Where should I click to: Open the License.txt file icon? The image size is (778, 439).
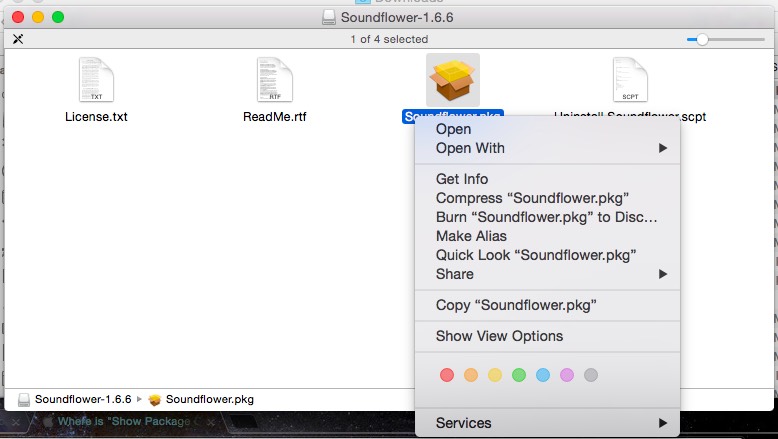[x=96, y=80]
